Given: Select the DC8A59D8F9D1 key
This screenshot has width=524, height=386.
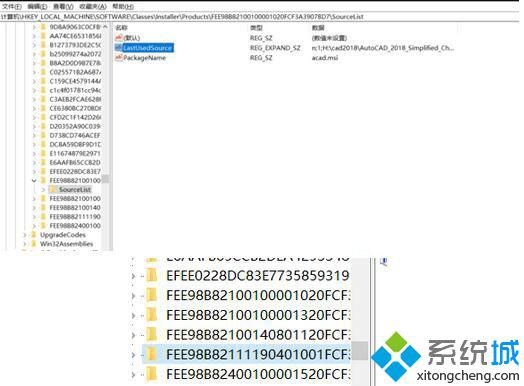Looking at the screenshot, I should pyautogui.click(x=75, y=144).
